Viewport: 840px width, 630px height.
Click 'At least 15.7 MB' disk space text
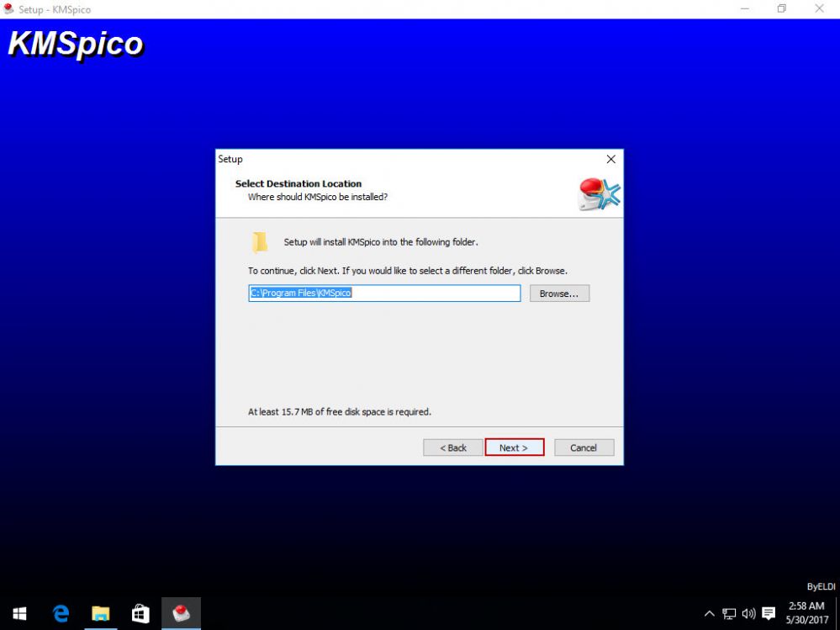pos(339,412)
